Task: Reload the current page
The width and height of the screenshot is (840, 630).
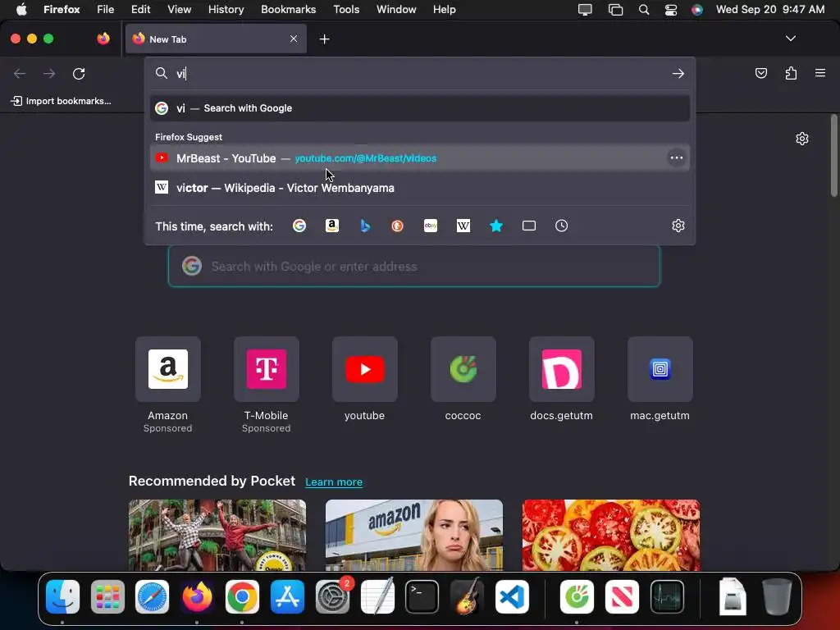Action: (79, 73)
